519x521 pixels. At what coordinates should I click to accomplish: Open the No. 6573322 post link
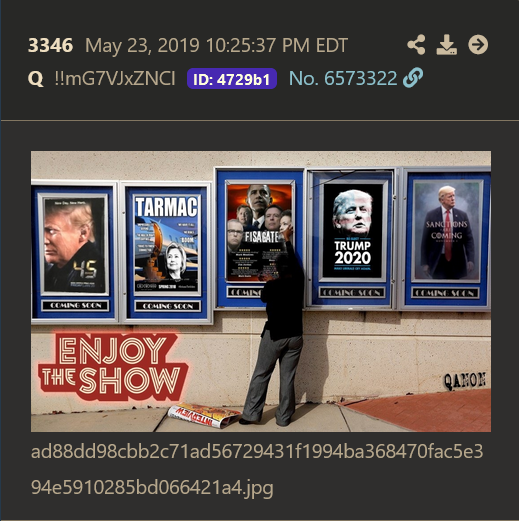[x=343, y=79]
